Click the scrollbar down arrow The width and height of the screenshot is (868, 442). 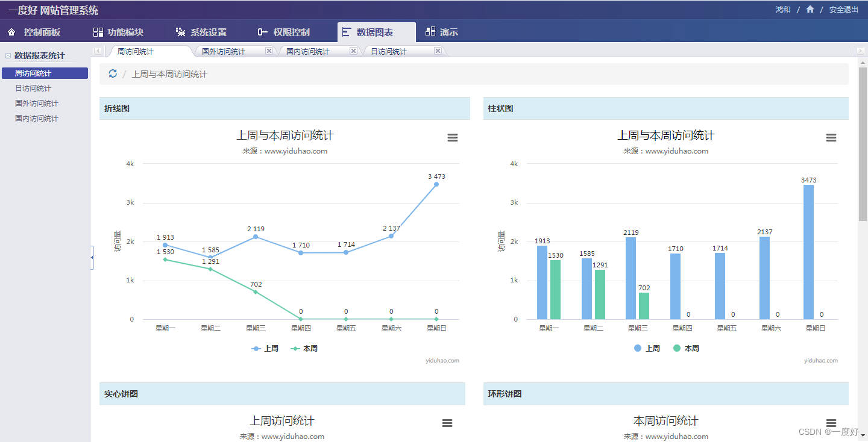pyautogui.click(x=863, y=434)
